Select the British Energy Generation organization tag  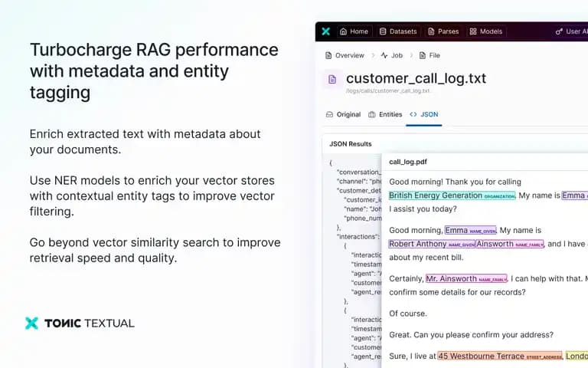pyautogui.click(x=452, y=195)
